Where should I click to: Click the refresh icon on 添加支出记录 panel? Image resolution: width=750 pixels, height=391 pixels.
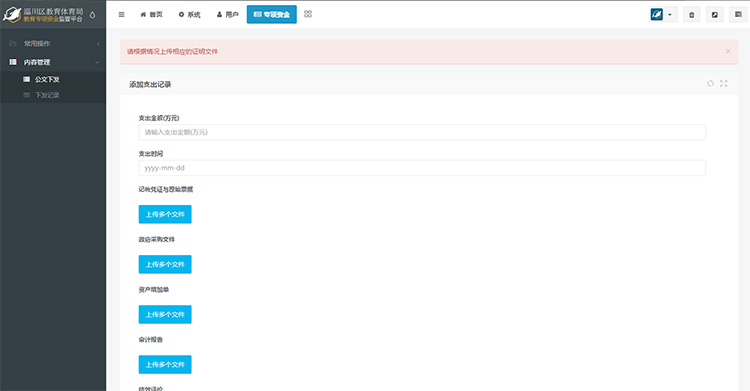point(710,83)
